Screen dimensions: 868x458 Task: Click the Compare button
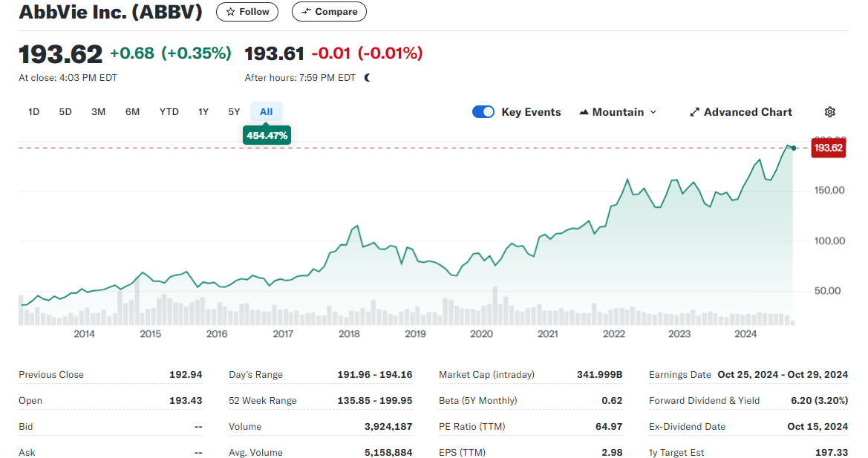coord(329,12)
